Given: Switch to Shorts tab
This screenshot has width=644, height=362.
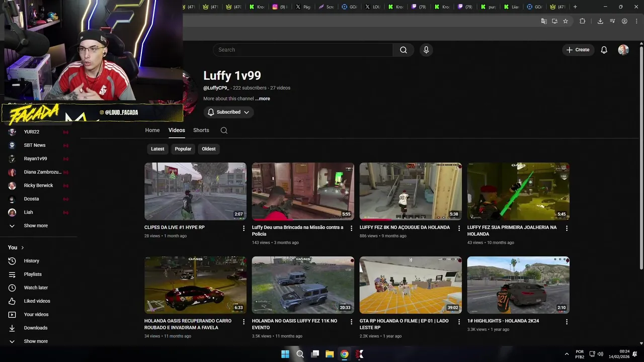Looking at the screenshot, I should [x=201, y=130].
